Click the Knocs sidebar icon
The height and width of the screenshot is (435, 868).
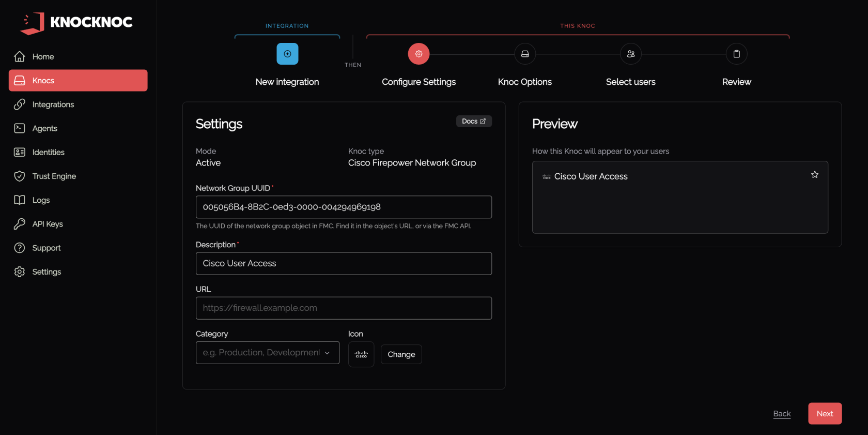[x=20, y=81]
